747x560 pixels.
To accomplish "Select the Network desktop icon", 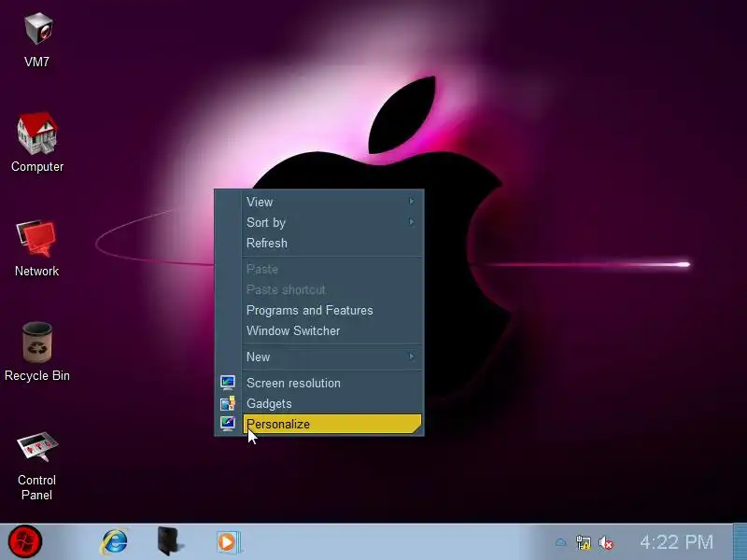I will pyautogui.click(x=37, y=248).
